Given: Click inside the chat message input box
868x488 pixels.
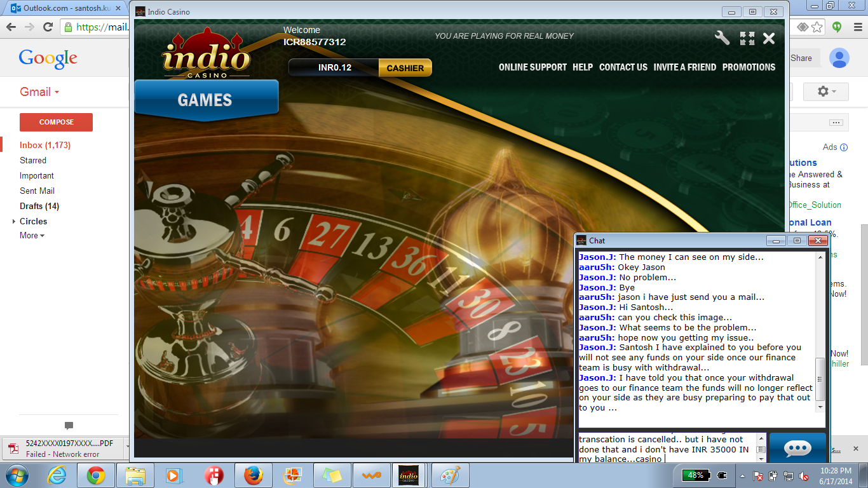Looking at the screenshot, I should (667, 448).
